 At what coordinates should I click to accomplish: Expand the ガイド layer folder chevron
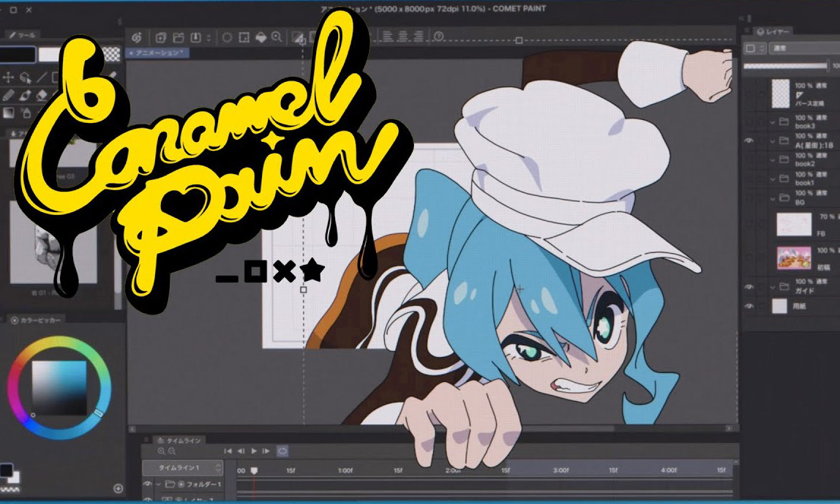[773, 287]
